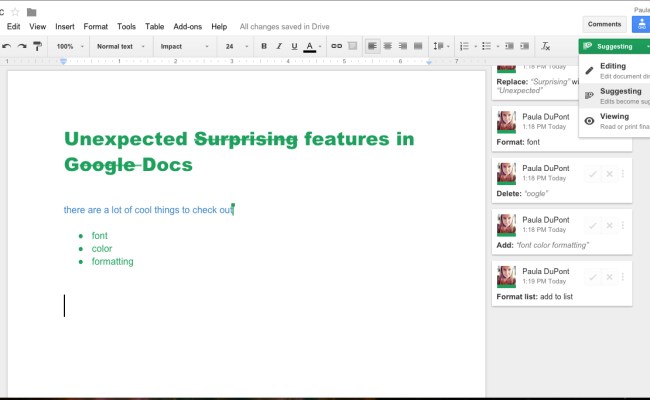Open the Edit menu
Screen dimensions: 650x400
click(13, 27)
